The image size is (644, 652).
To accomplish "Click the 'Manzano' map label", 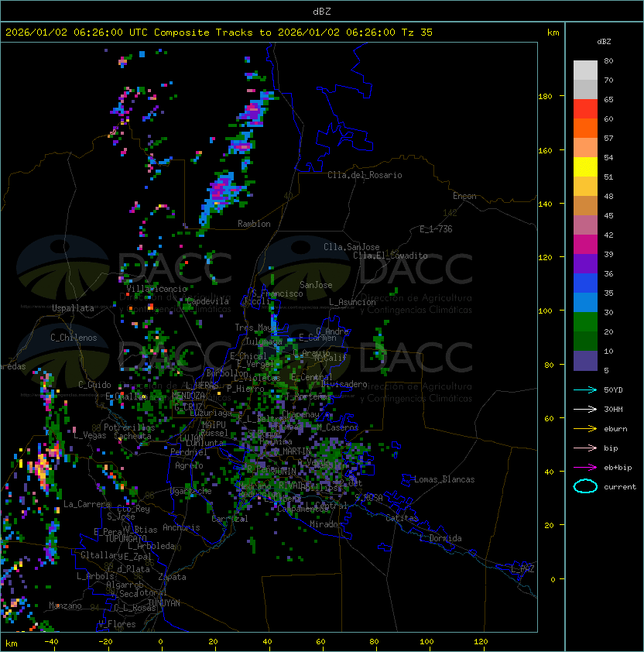I will click(65, 606).
